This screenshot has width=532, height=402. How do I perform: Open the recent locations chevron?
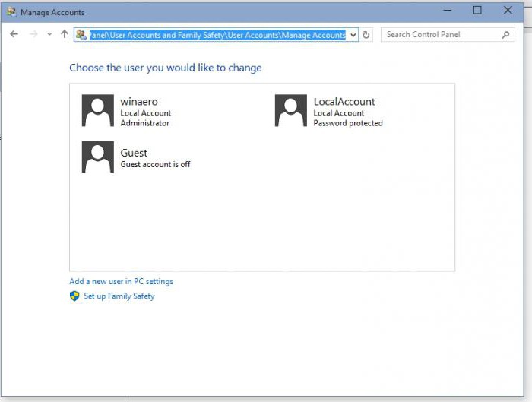pyautogui.click(x=49, y=34)
